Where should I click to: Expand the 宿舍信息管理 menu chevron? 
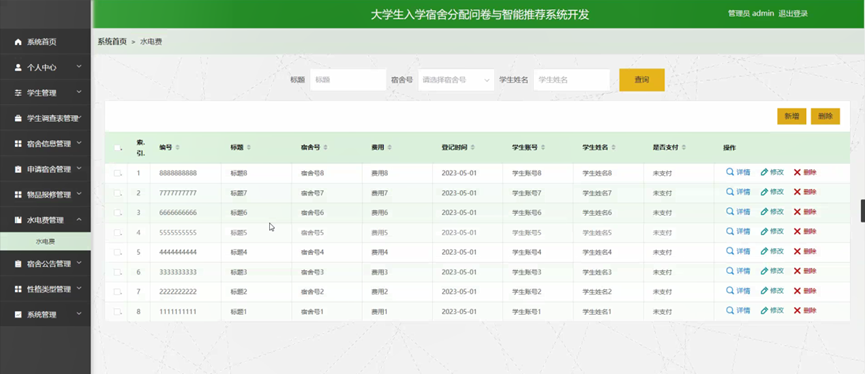pos(79,143)
